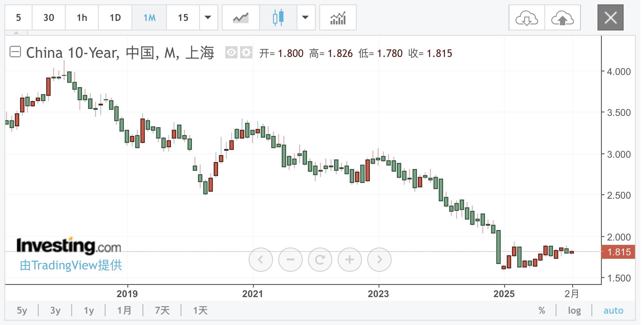Toggle percent scale mode
The image size is (644, 325).
pos(541,310)
